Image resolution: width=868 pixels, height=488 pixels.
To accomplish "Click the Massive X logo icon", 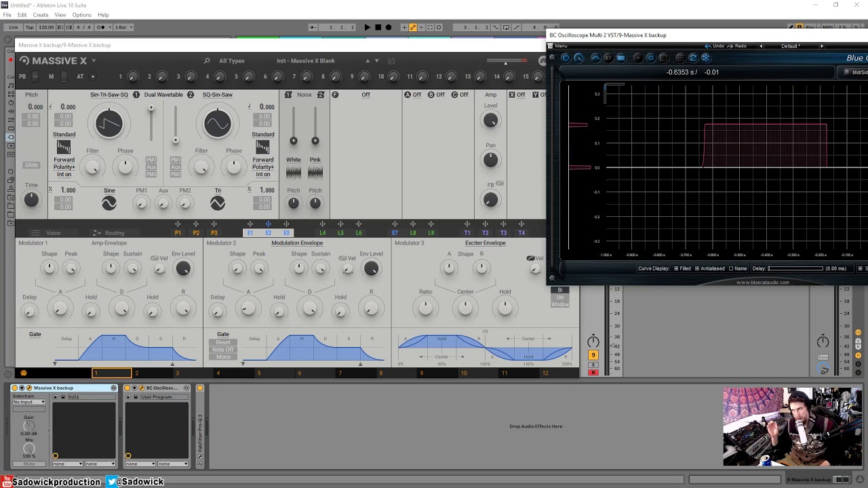I will point(24,61).
